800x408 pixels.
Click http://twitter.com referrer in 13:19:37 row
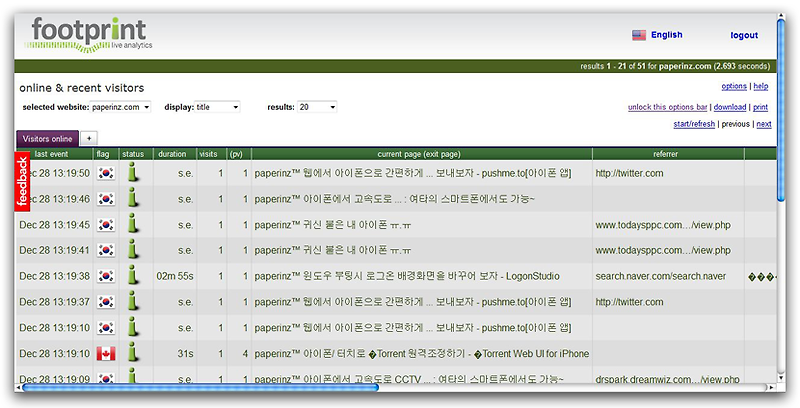point(629,302)
